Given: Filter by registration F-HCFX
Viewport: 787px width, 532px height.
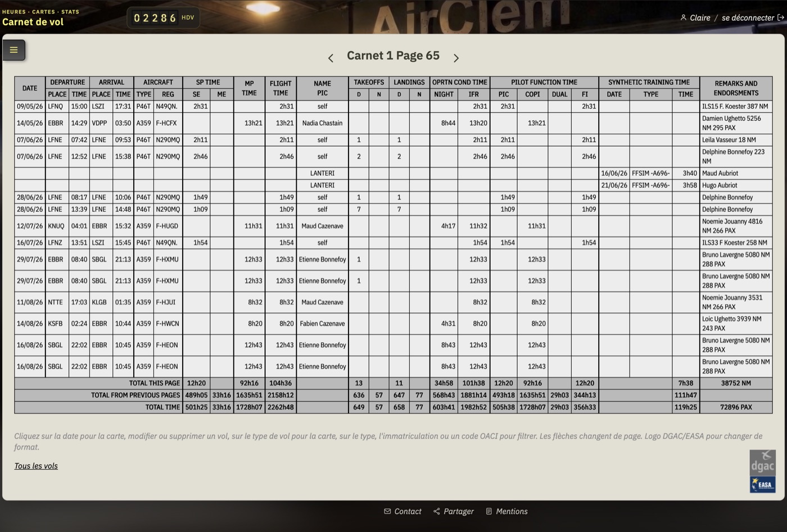Looking at the screenshot, I should (x=166, y=123).
